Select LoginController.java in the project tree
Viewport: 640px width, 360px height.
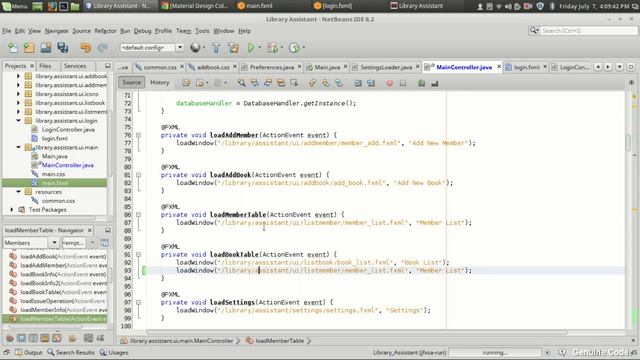tap(68, 129)
